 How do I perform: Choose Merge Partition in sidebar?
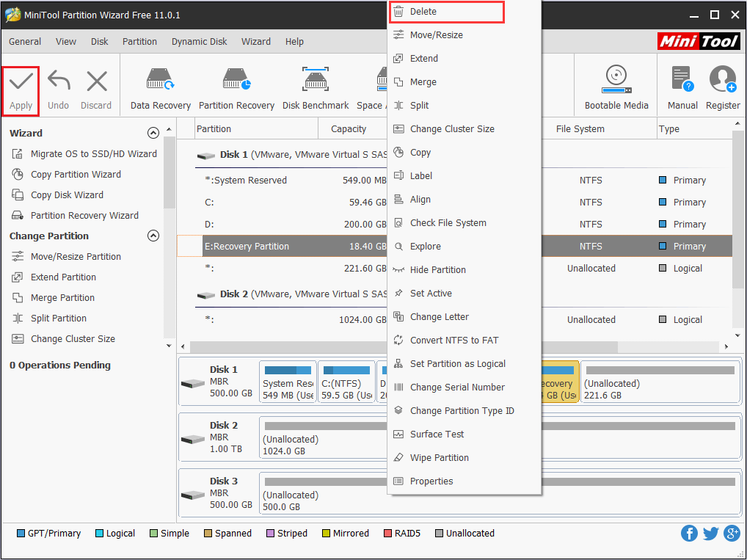click(x=53, y=297)
